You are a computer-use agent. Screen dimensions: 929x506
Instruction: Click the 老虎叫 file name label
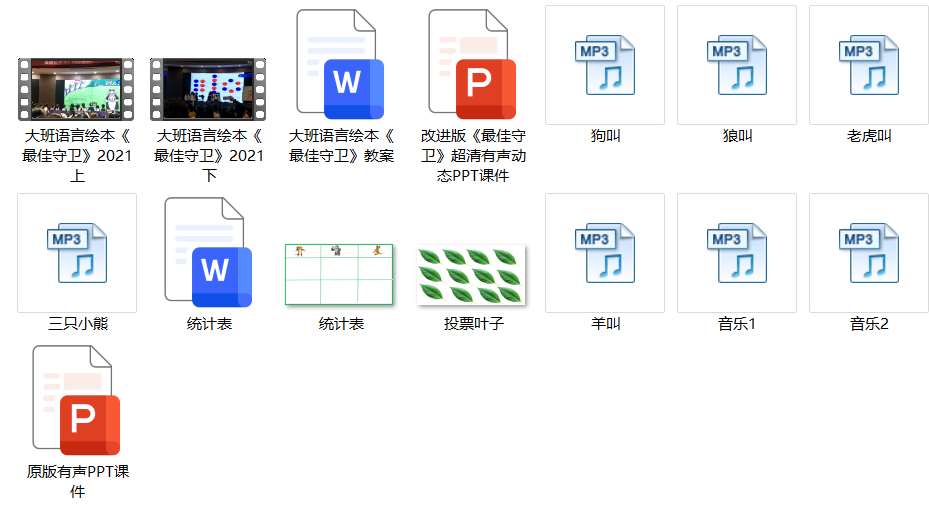(x=869, y=136)
